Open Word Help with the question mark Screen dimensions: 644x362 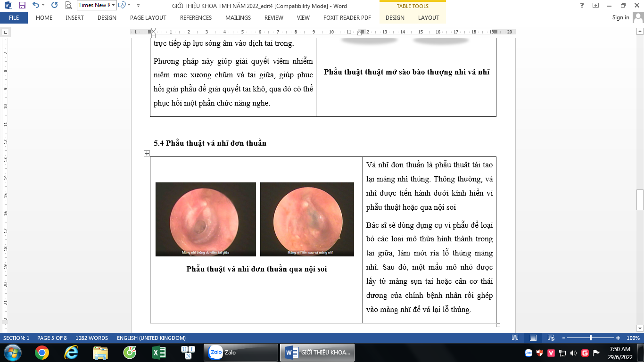click(x=582, y=5)
